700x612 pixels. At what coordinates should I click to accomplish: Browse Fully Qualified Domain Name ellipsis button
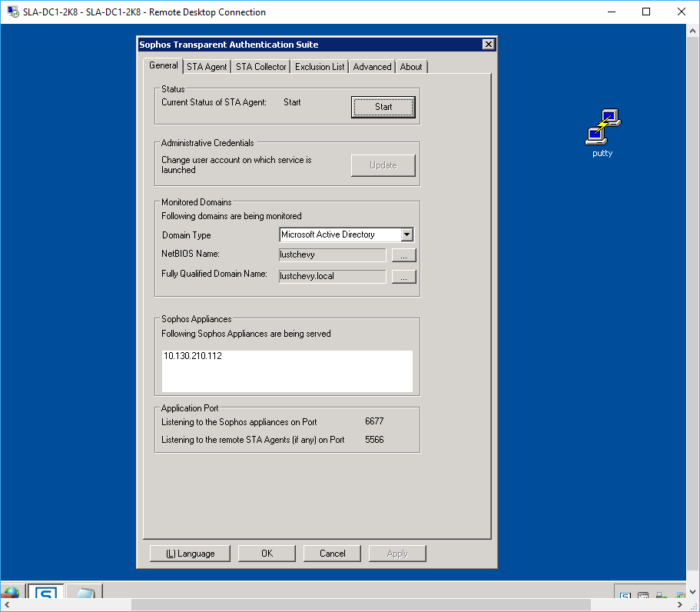403,277
